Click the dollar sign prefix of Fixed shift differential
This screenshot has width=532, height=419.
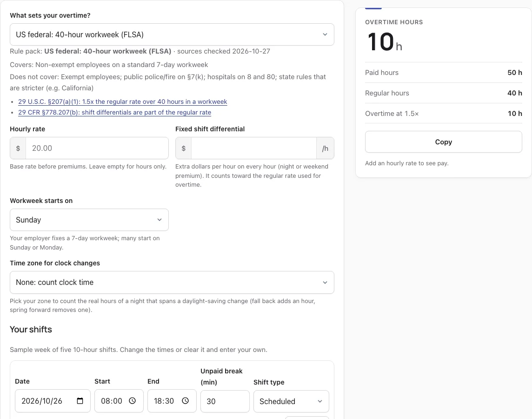tap(184, 148)
